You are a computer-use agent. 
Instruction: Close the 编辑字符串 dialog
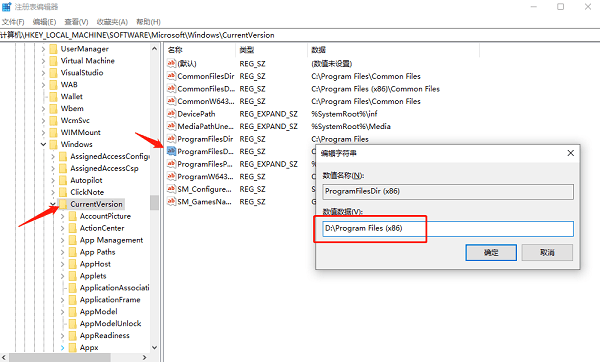(x=571, y=153)
